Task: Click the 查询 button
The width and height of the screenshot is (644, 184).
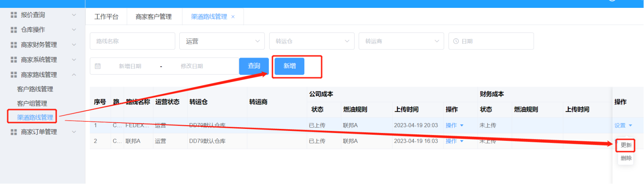Action: [x=253, y=66]
